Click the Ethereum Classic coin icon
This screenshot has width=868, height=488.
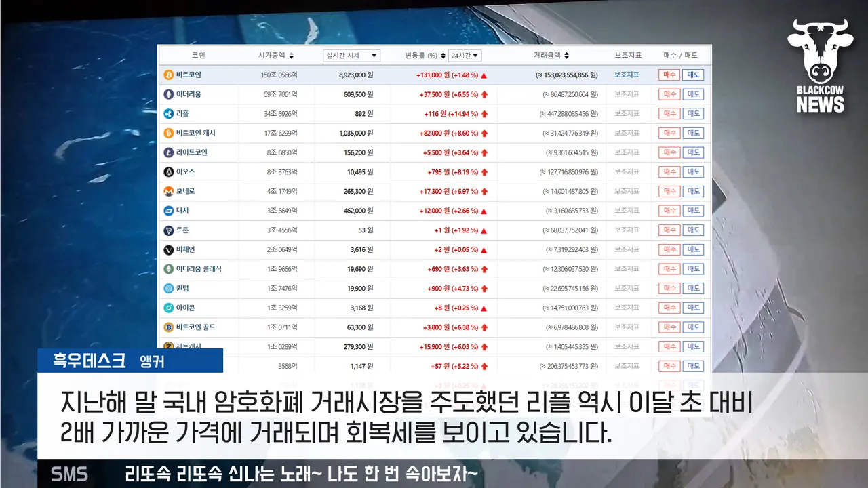169,269
